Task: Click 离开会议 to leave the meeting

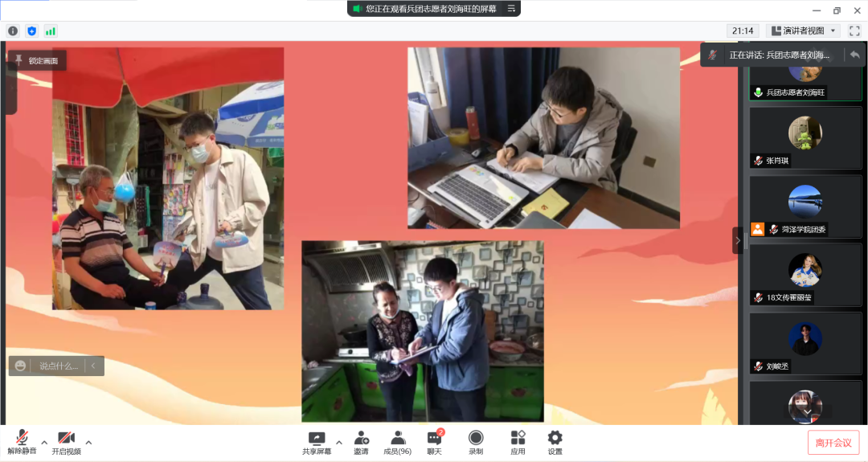Action: [x=833, y=443]
